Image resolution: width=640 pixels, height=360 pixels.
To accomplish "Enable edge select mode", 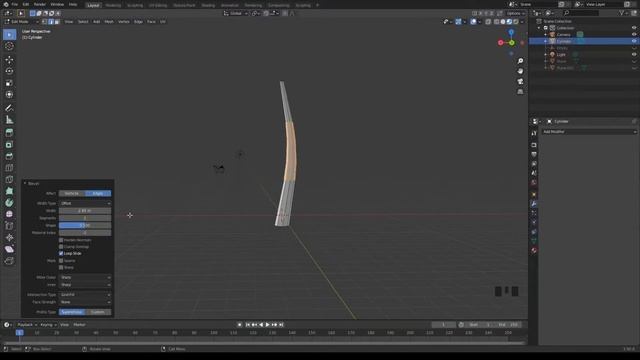I will click(51, 22).
